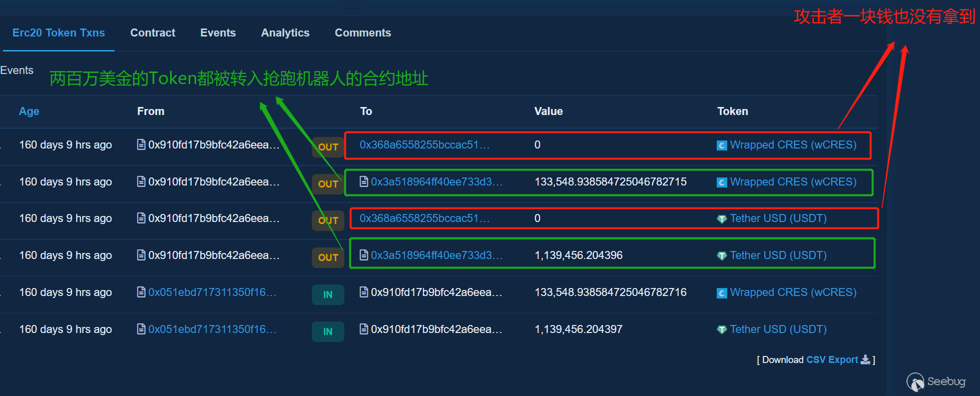The image size is (980, 396).
Task: Open sender 0x051ebd717311350f16 in the USDT IN row
Action: point(212,329)
